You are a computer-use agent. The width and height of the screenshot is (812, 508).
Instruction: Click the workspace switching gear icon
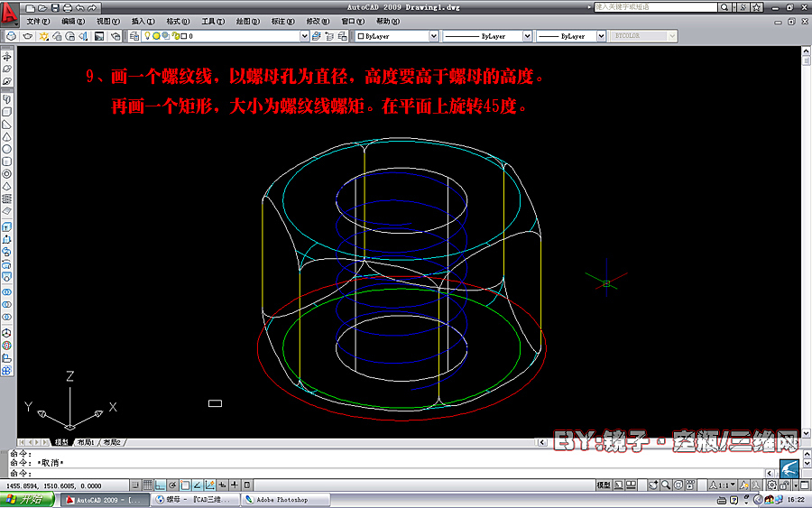tap(771, 485)
